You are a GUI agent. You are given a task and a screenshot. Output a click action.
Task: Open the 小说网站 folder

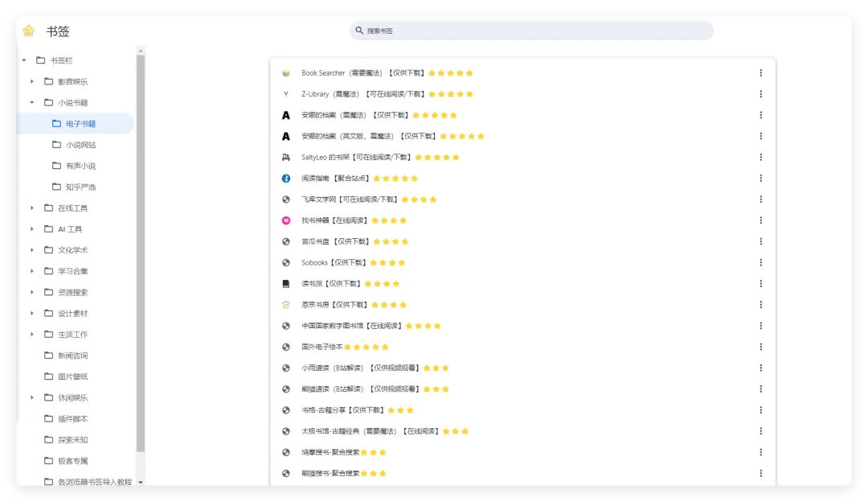76,145
